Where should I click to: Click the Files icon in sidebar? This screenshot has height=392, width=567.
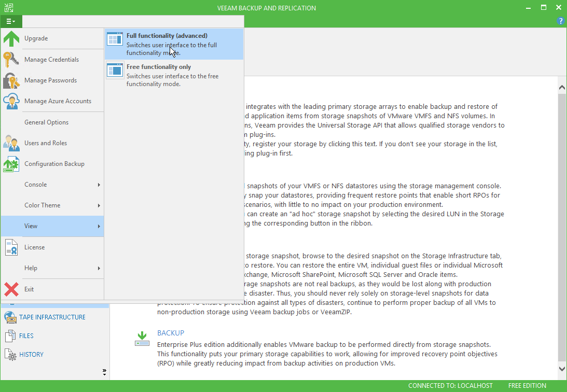[x=10, y=336]
